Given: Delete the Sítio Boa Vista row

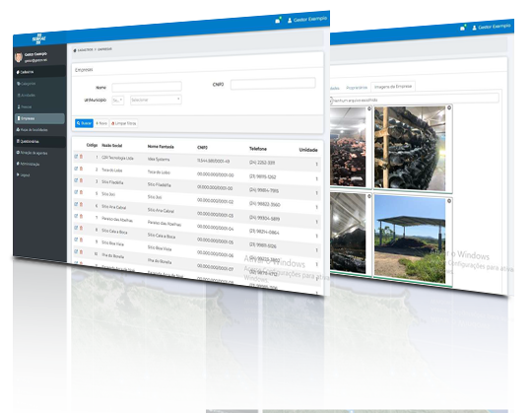Looking at the screenshot, I should (81, 240).
